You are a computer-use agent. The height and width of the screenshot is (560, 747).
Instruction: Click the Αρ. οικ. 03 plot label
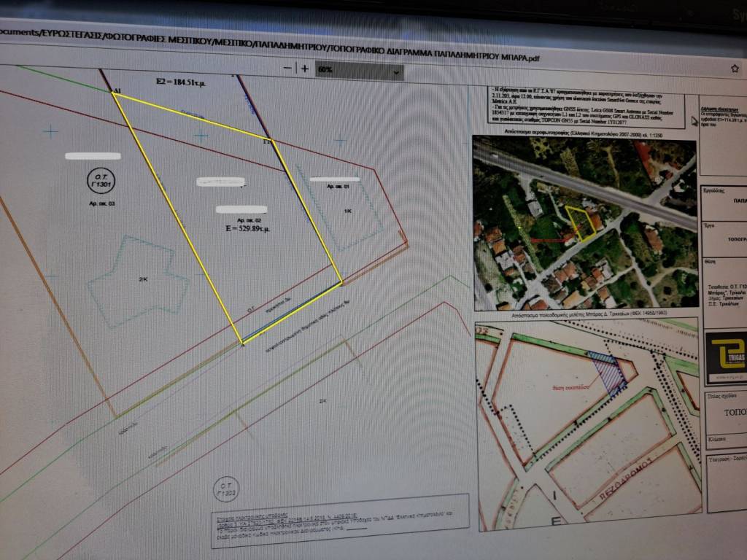[101, 204]
